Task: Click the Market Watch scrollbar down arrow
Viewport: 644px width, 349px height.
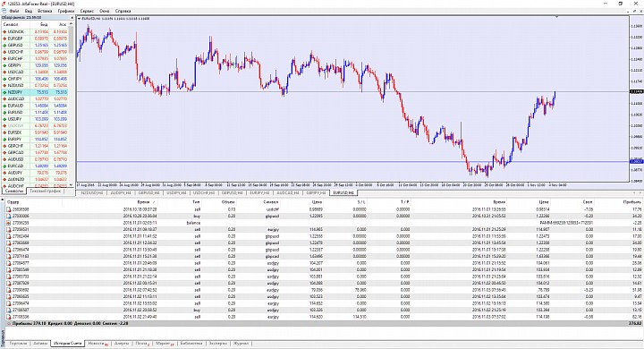Action: pos(72,185)
